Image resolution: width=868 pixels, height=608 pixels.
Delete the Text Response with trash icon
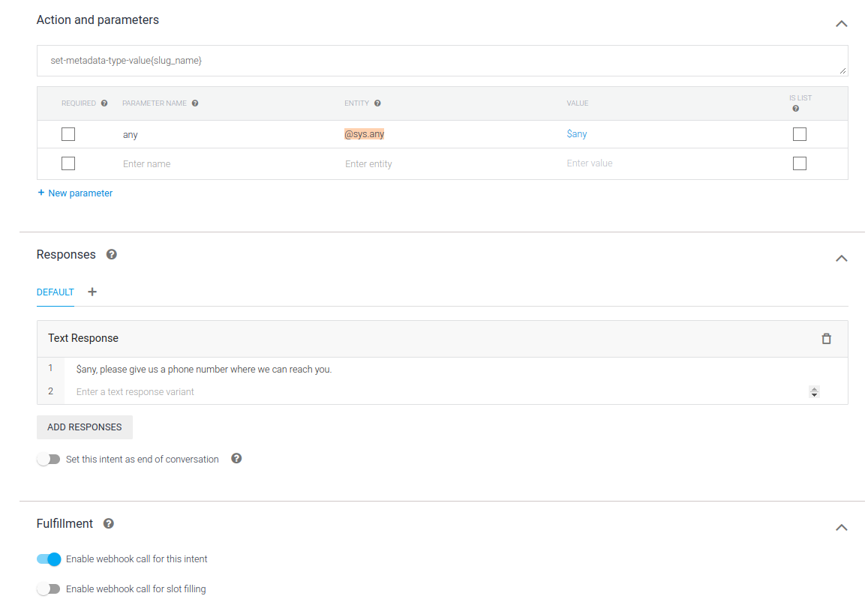[x=826, y=339]
